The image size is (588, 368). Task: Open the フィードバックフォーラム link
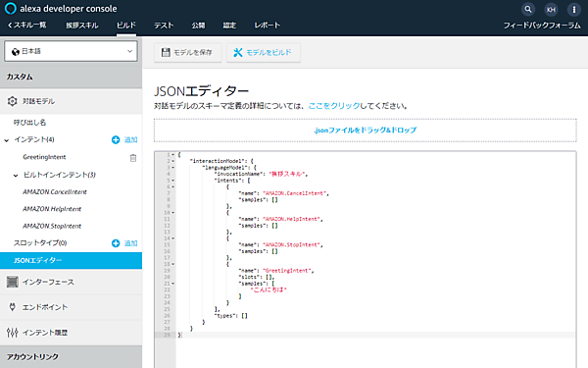542,26
